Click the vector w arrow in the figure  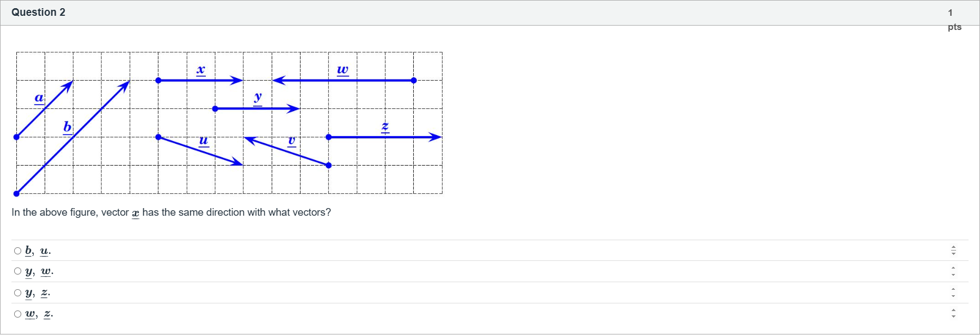pyautogui.click(x=343, y=80)
